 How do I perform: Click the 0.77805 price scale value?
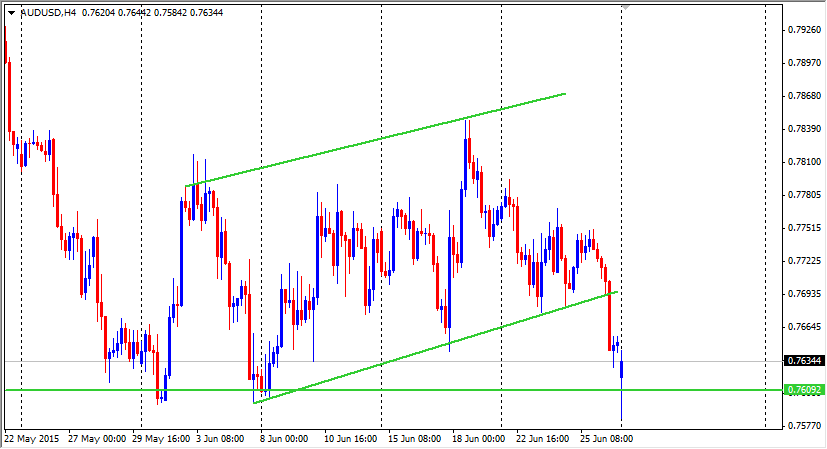804,195
